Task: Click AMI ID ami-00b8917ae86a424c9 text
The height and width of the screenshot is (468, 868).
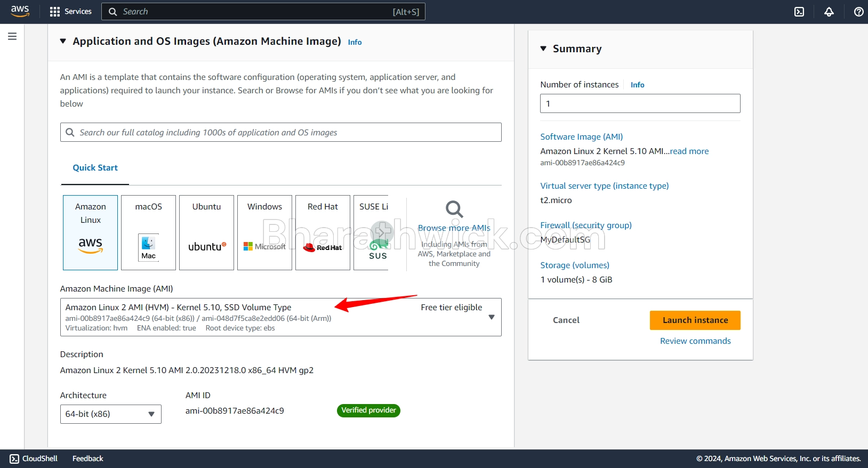Action: tap(235, 411)
